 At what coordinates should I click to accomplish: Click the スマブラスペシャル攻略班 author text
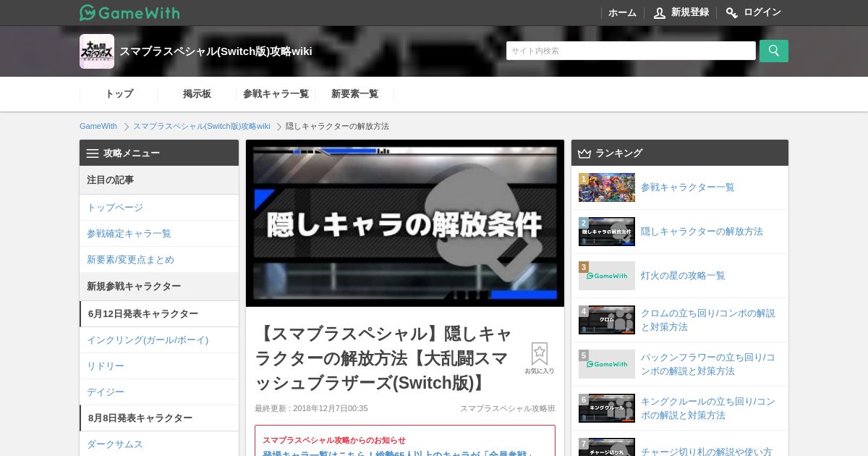(508, 408)
